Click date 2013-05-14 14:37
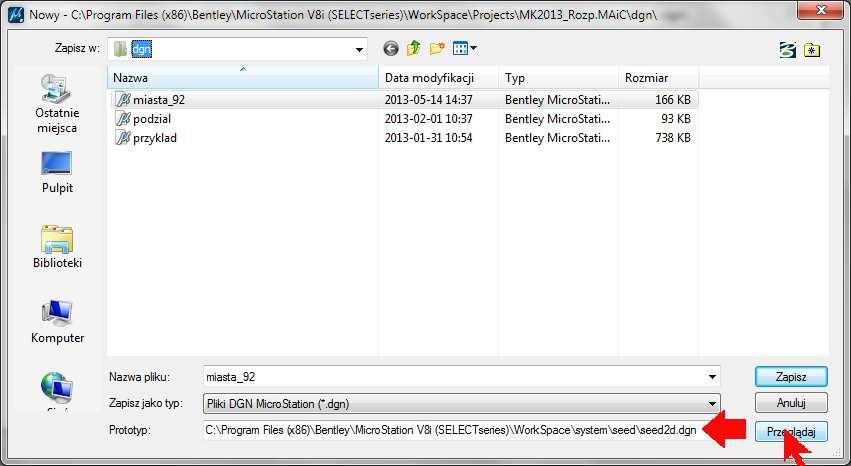 click(x=429, y=100)
